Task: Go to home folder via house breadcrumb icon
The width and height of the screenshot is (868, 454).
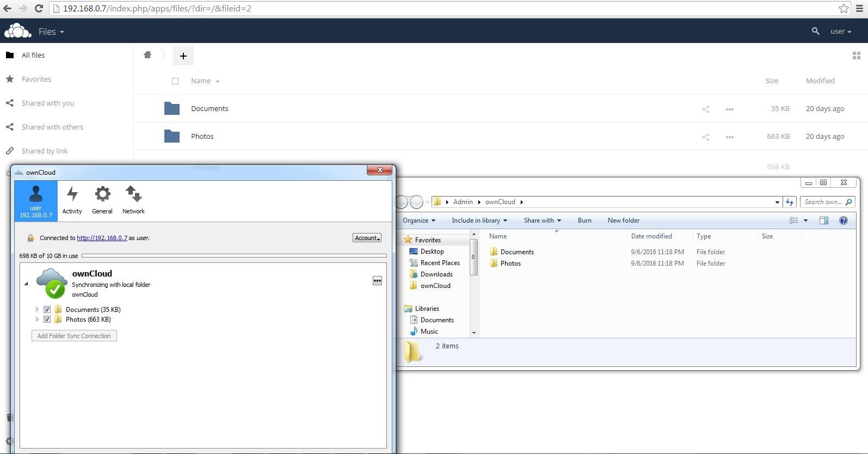Action: click(147, 55)
